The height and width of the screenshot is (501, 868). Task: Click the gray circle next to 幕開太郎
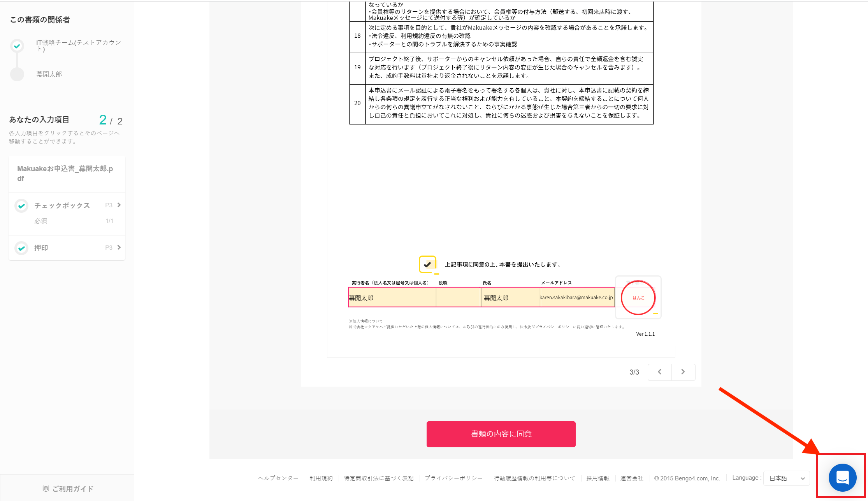pos(17,74)
